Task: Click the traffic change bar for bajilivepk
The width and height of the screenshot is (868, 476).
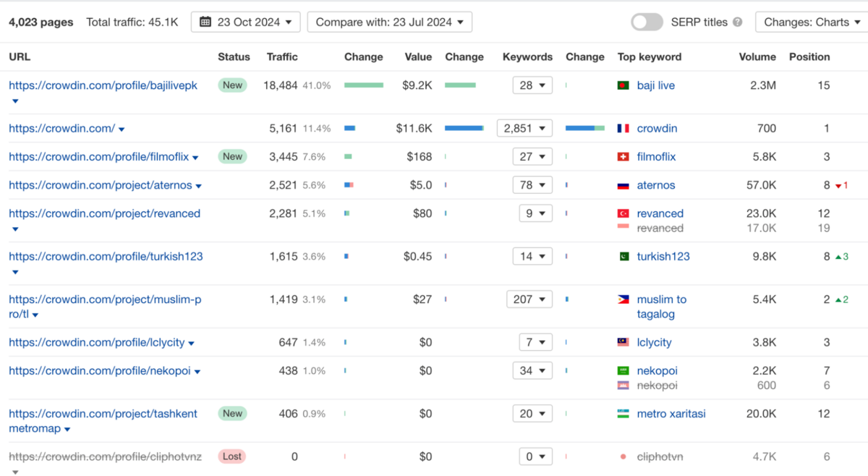Action: point(364,85)
